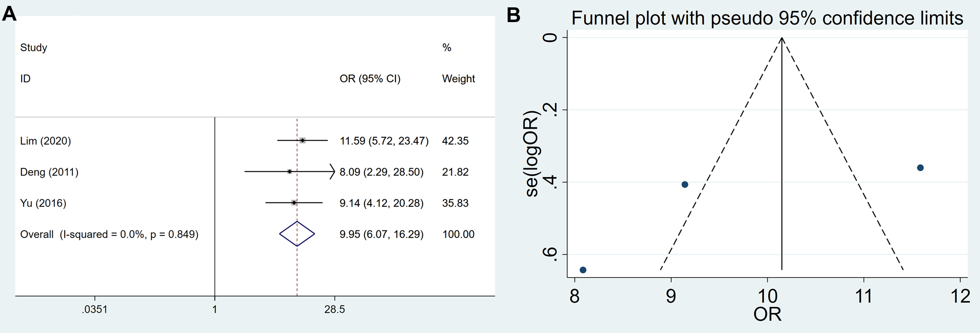
Task: Click the 42.35 weight value
Action: pyautogui.click(x=455, y=141)
